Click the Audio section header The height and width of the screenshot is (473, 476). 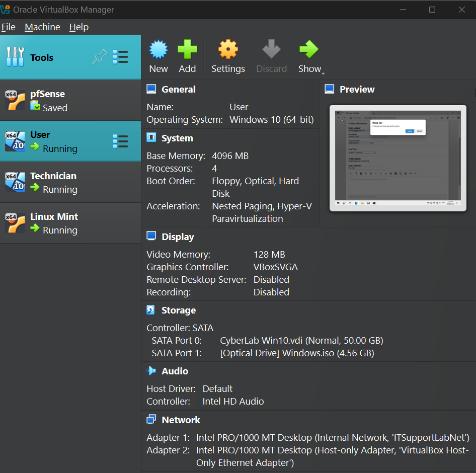pyautogui.click(x=175, y=371)
